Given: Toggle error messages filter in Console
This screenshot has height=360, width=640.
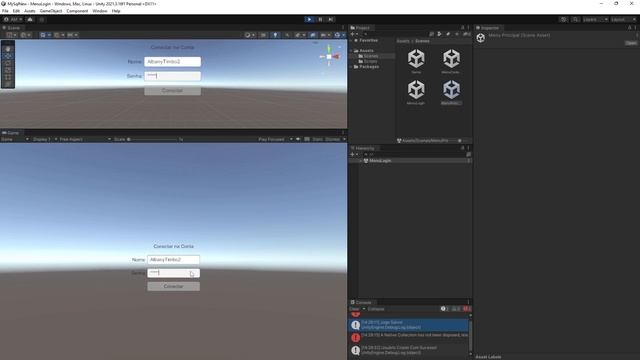Looking at the screenshot, I should [x=467, y=309].
